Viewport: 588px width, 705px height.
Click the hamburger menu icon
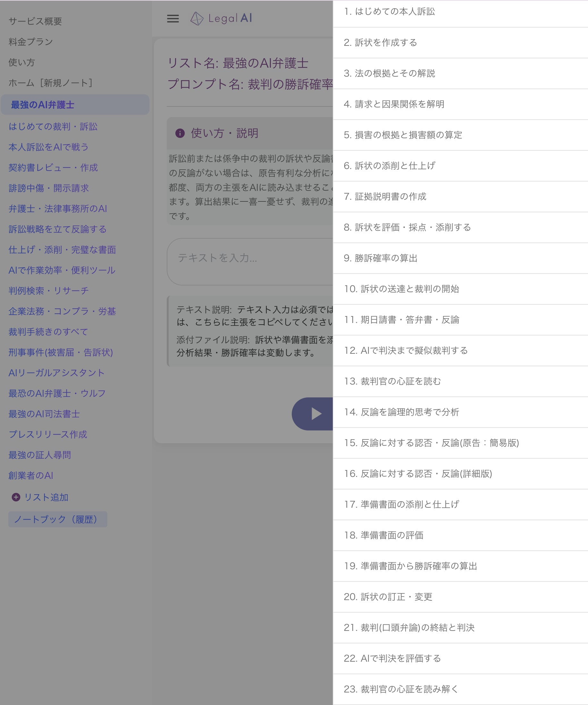click(x=173, y=19)
